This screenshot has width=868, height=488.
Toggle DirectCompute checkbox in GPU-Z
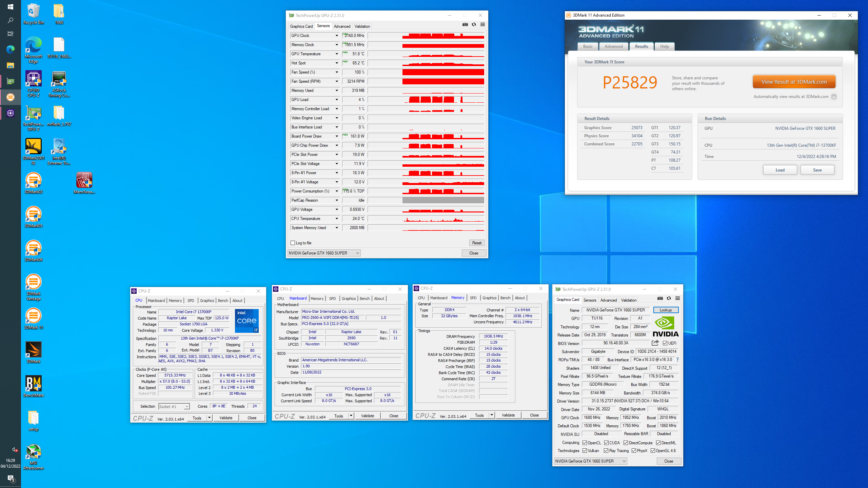point(626,443)
